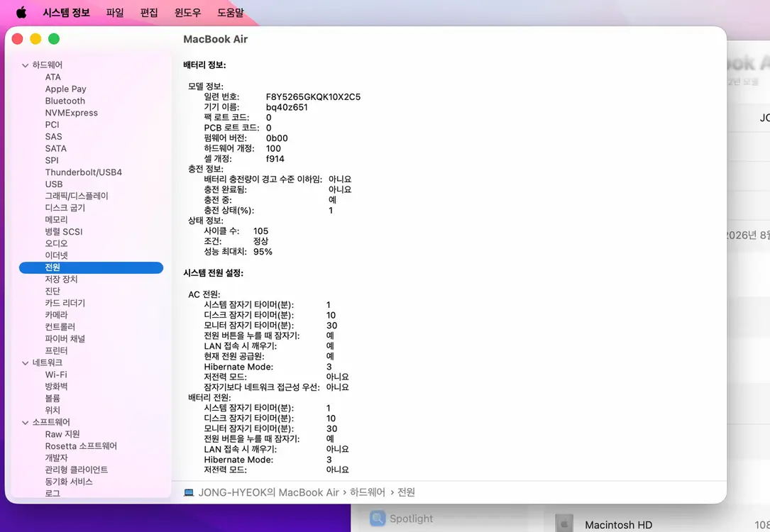Screen dimensions: 770x532
Task: Collapse the 하드웨어 section chevron
Action: 25,65
